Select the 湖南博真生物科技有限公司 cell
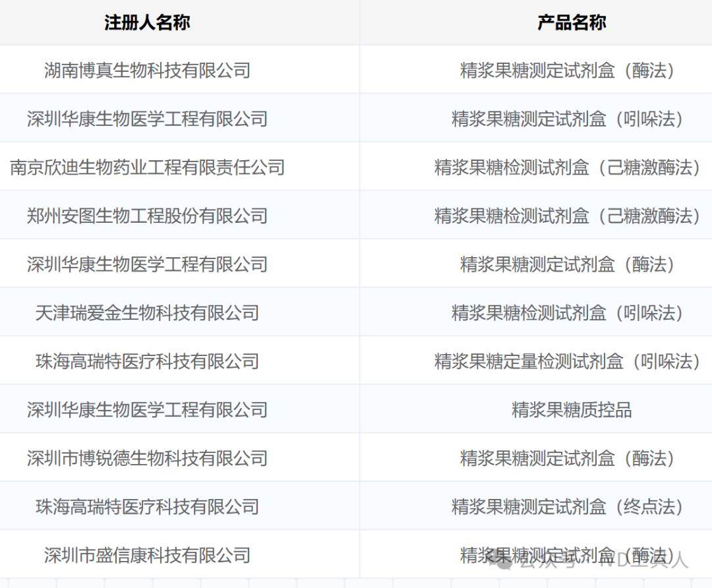The image size is (712, 588). click(x=146, y=70)
